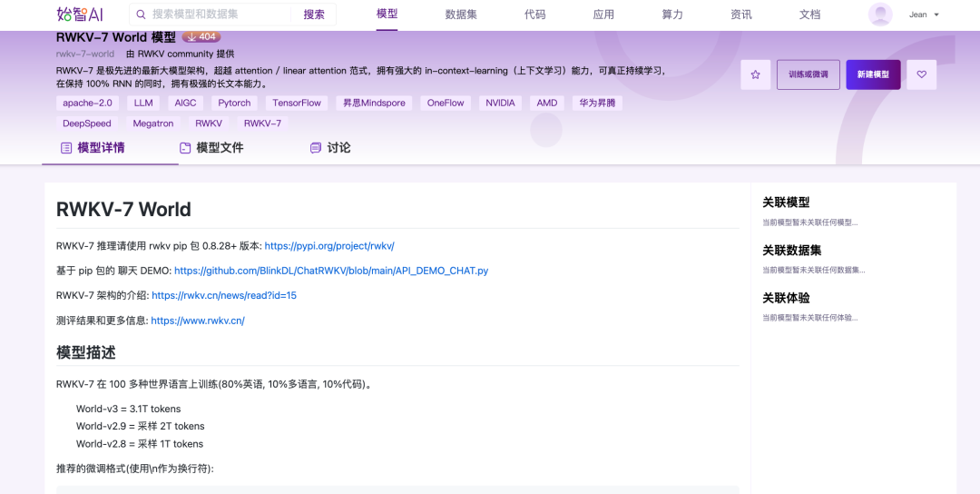The width and height of the screenshot is (980, 494).
Task: Click the 华为昇腾 tag
Action: pos(597,104)
